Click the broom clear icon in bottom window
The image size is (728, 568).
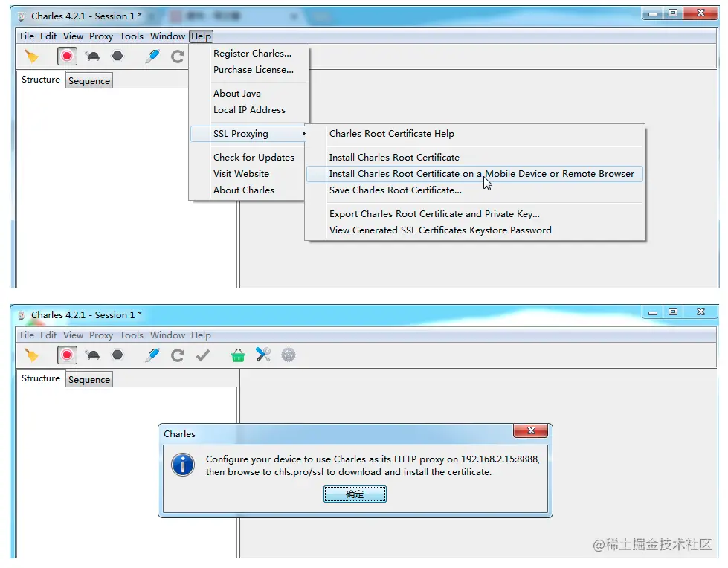pyautogui.click(x=31, y=355)
